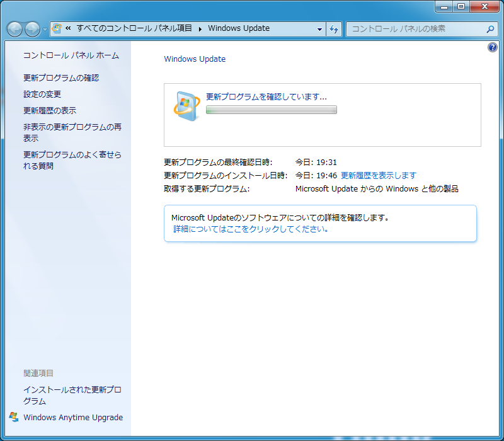Open the address bar history dropdown
The height and width of the screenshot is (441, 504).
point(319,29)
